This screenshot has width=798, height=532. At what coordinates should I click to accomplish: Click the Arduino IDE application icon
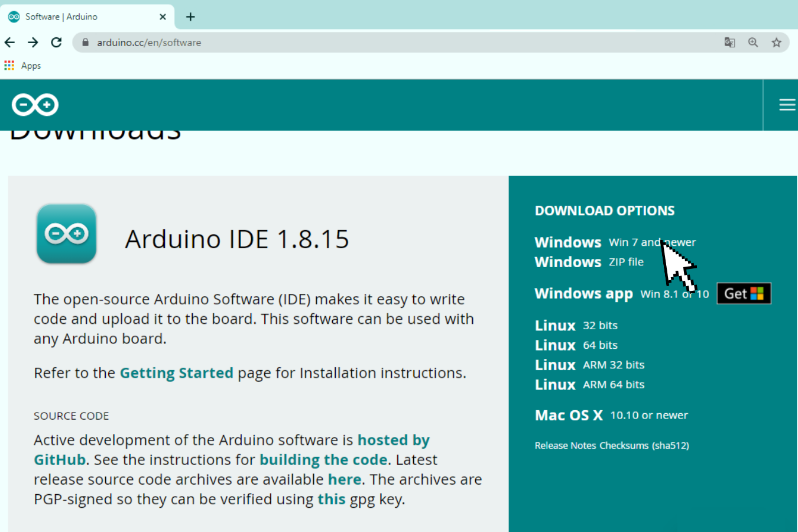(66, 233)
